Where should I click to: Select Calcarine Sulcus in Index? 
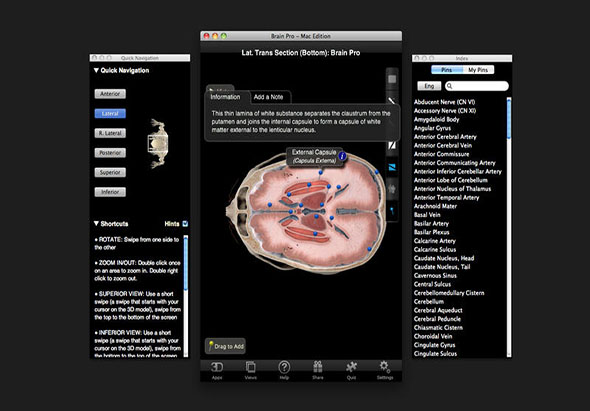(x=435, y=250)
